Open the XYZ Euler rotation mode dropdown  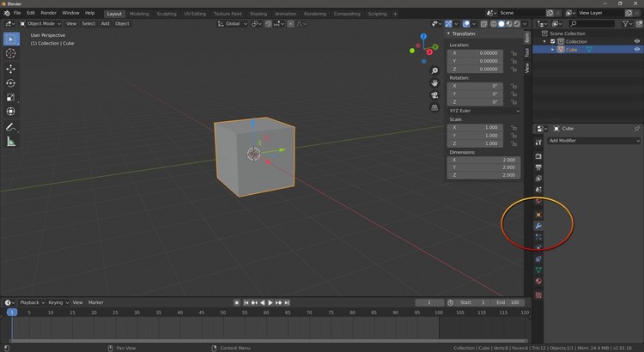484,111
